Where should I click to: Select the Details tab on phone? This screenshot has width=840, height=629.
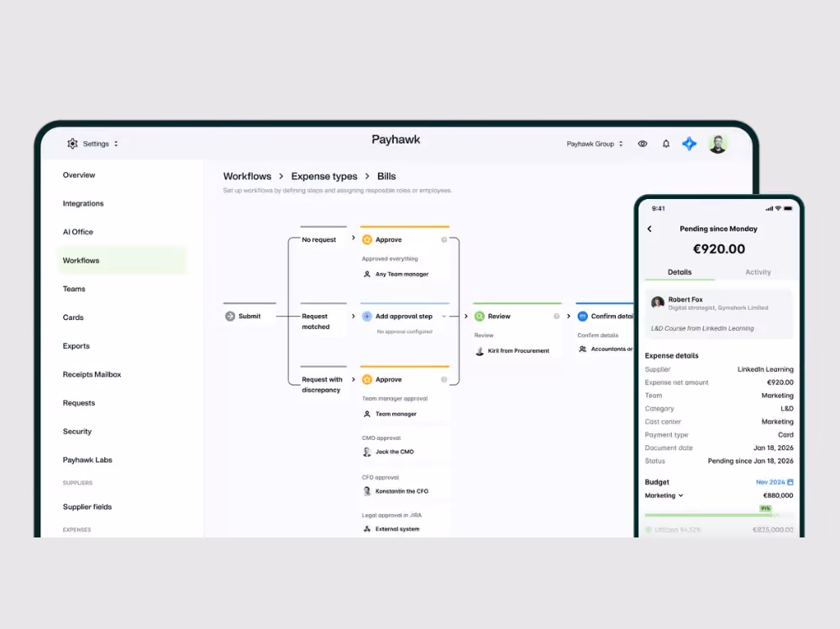pos(680,272)
